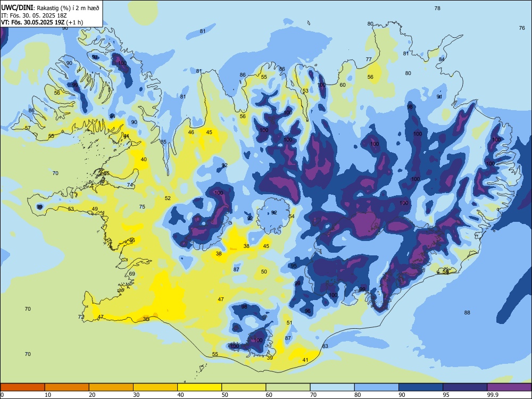Click the humidity value '84' on the map

[442, 59]
